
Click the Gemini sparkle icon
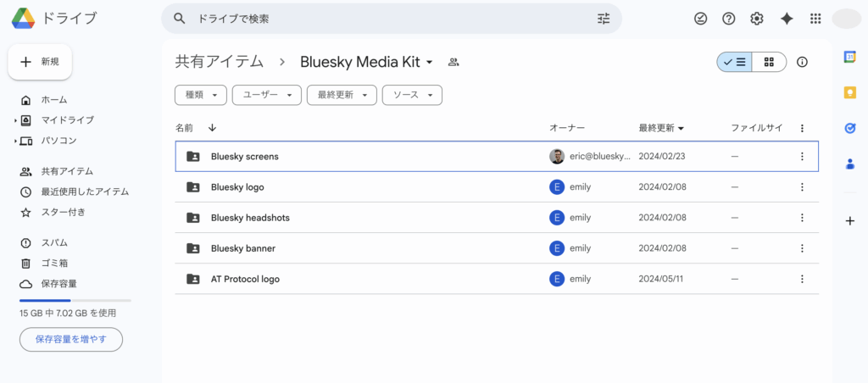point(787,19)
